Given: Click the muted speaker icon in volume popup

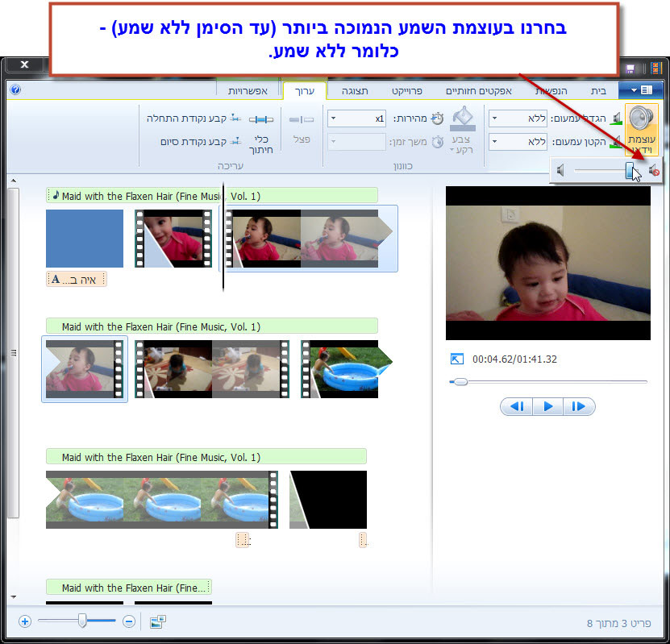Looking at the screenshot, I should (x=653, y=171).
